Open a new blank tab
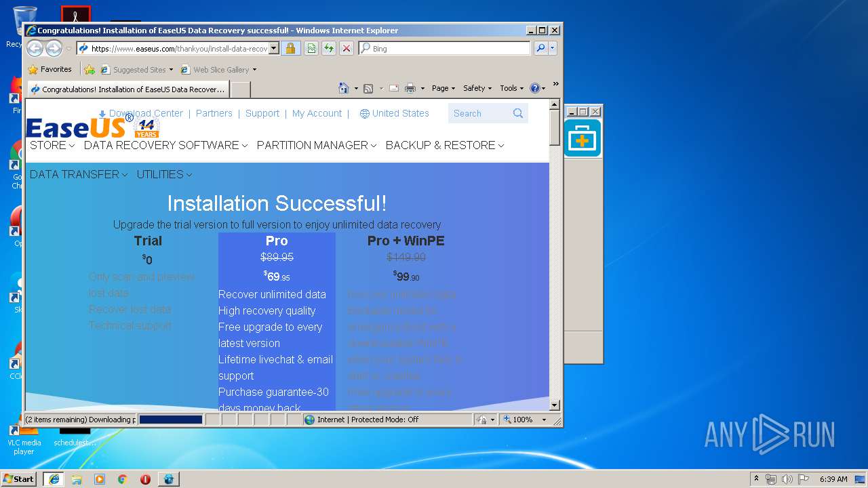The width and height of the screenshot is (868, 488). point(241,89)
